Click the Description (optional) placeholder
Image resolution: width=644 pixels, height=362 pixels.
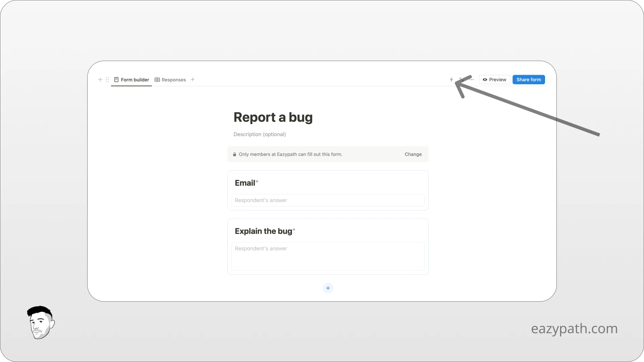tap(260, 134)
